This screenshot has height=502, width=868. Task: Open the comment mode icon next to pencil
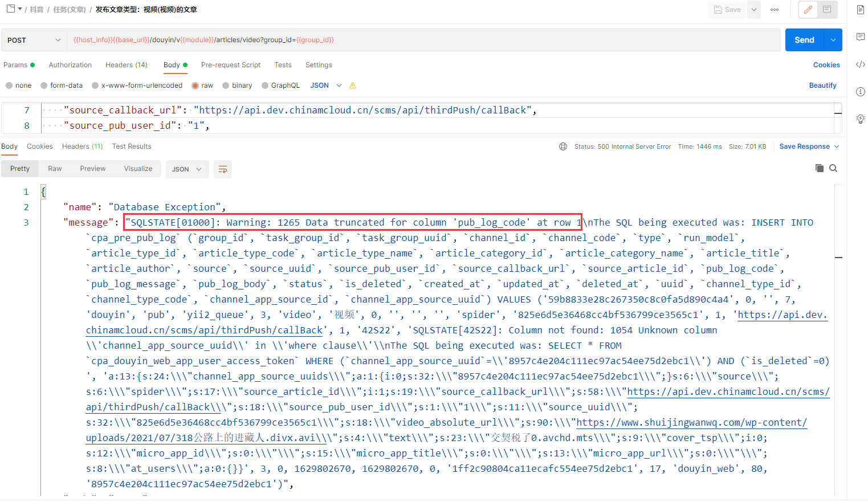coord(827,10)
